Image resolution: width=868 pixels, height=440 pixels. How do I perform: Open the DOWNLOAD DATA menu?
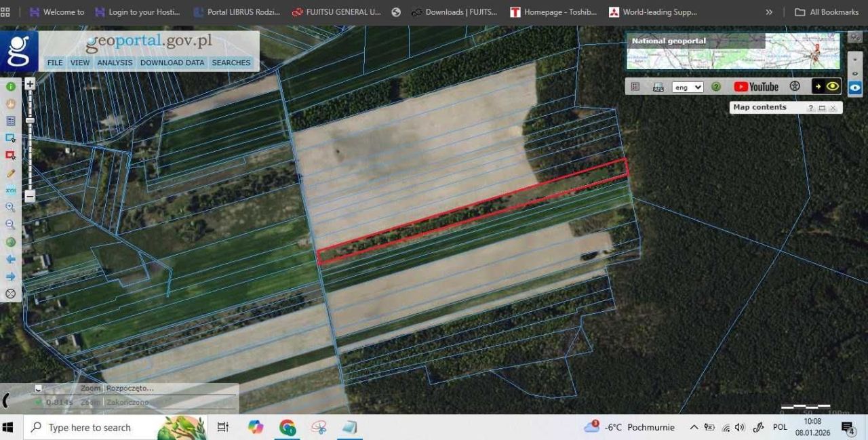click(172, 62)
